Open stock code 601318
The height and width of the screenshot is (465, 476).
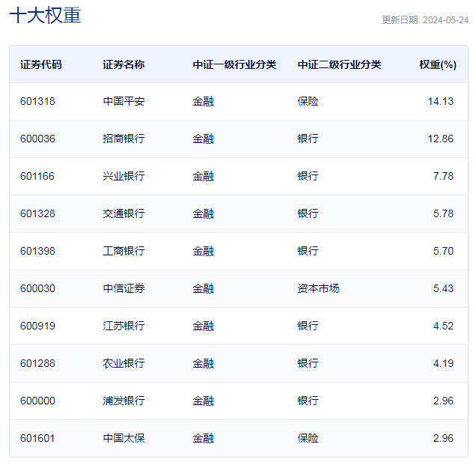coord(37,101)
